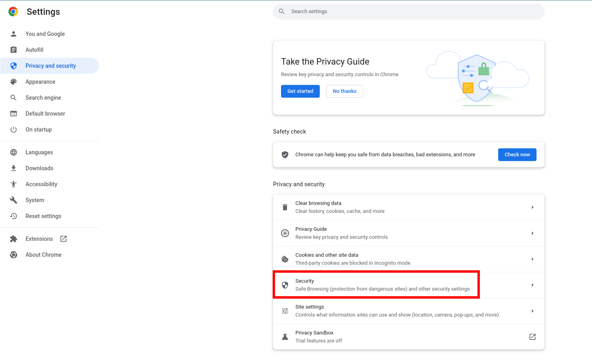Open You and Google section

point(49,34)
